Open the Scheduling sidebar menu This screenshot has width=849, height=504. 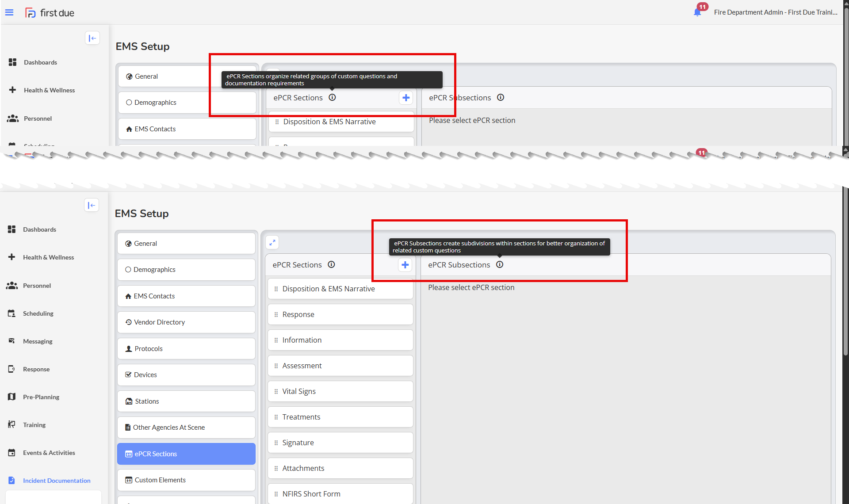point(38,313)
